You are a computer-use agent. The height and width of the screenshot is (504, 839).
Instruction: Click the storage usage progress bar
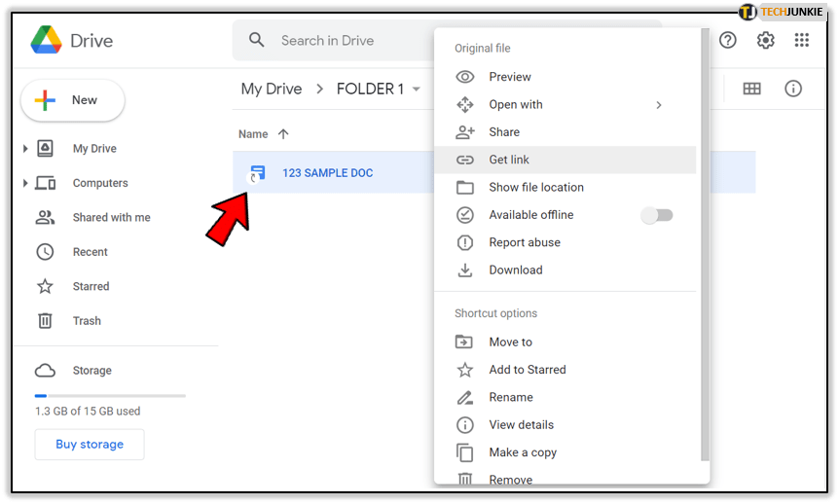pyautogui.click(x=110, y=395)
